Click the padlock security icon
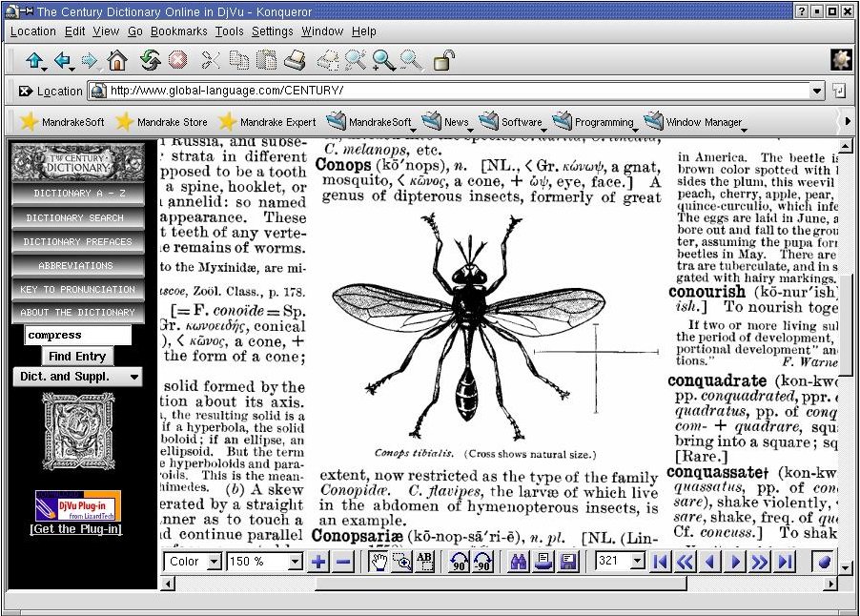This screenshot has width=860, height=616. click(x=443, y=60)
